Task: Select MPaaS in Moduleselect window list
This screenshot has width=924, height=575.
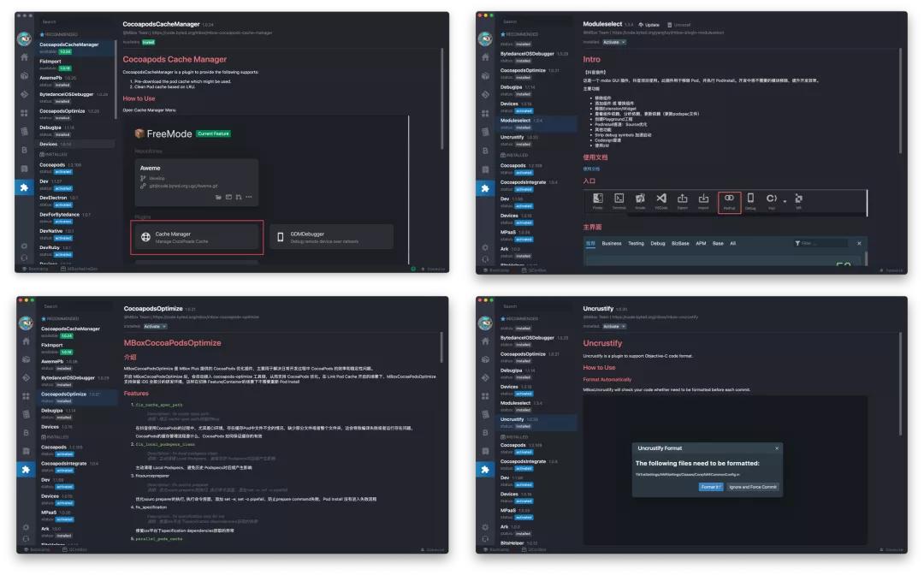Action: (537, 235)
